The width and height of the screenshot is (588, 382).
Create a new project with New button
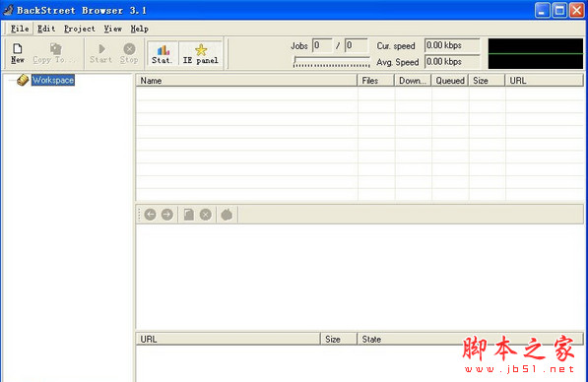click(x=18, y=53)
